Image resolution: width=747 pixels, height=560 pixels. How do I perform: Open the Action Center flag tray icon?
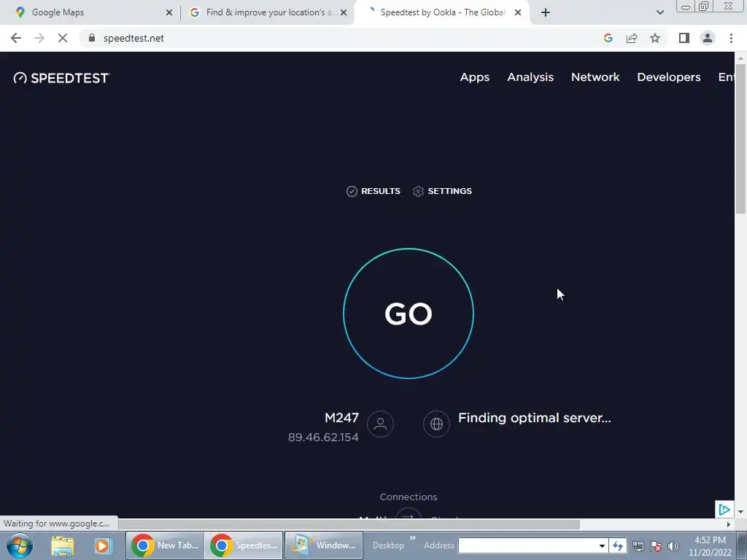pyautogui.click(x=656, y=546)
